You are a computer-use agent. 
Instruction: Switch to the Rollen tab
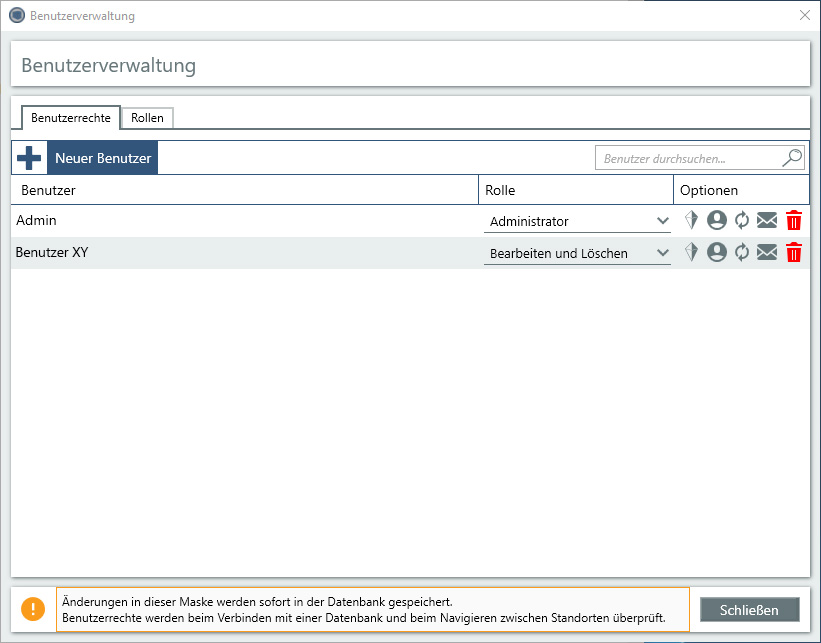click(148, 118)
